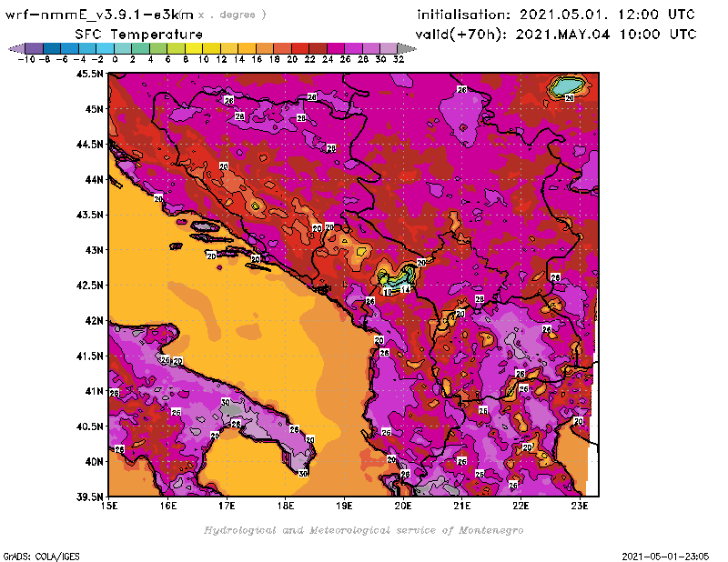The width and height of the screenshot is (728, 562).
Task: Click the gray arrow swatch above 32
Action: (x=407, y=48)
